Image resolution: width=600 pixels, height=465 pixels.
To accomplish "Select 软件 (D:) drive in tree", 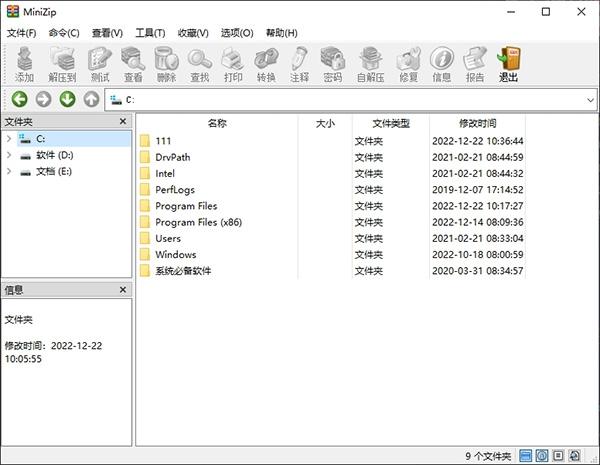I will (x=55, y=155).
